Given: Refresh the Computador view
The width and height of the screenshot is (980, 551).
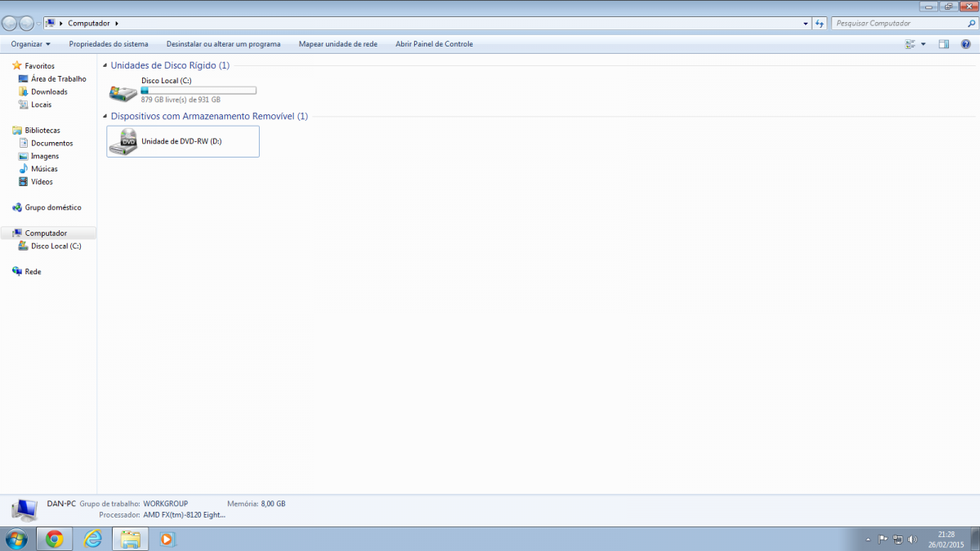Looking at the screenshot, I should (821, 24).
